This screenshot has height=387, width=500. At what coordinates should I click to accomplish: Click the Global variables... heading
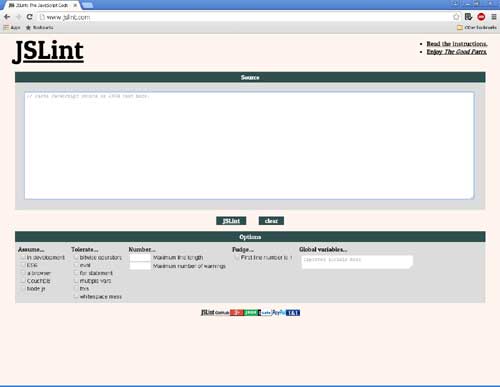pyautogui.click(x=323, y=250)
